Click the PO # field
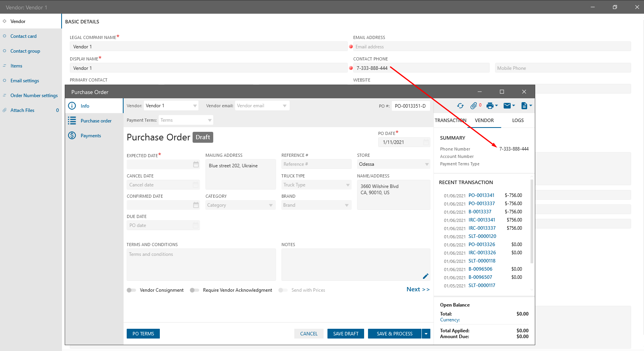This screenshot has width=644, height=351. coord(411,106)
